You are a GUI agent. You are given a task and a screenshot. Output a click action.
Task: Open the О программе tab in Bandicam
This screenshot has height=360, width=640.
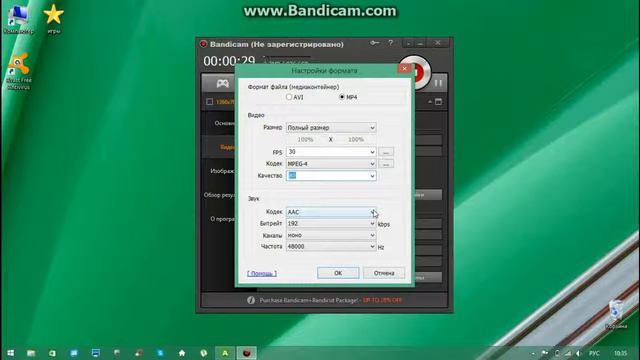tap(222, 219)
